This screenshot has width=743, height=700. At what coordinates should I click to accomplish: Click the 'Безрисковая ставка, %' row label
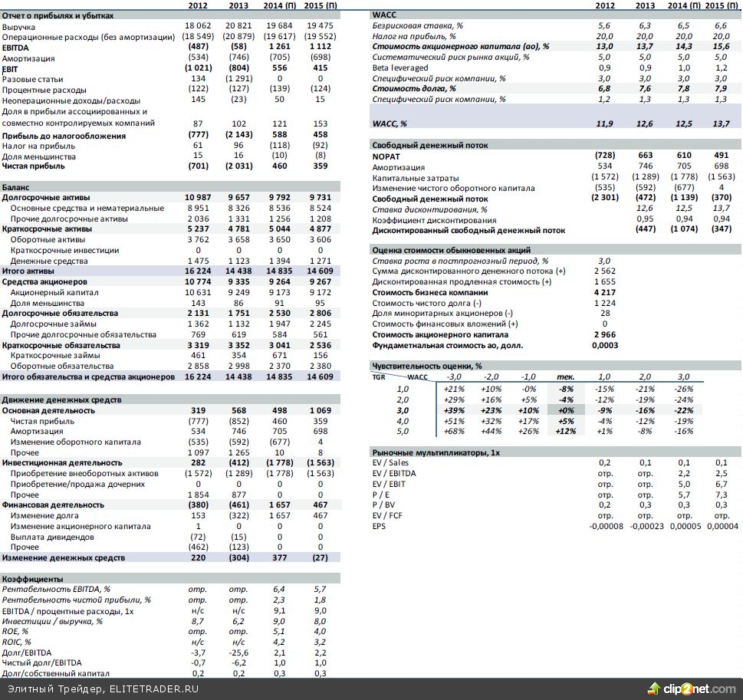tap(417, 25)
